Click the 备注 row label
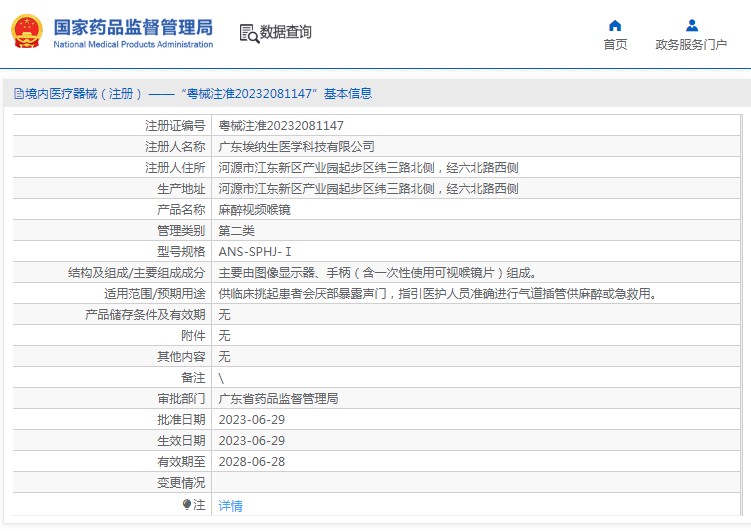 coord(193,378)
